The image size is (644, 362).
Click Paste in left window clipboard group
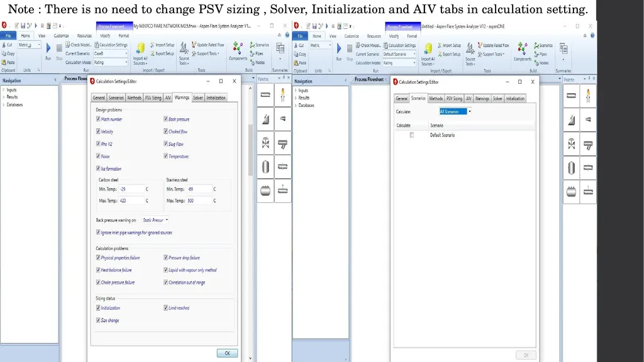8,62
